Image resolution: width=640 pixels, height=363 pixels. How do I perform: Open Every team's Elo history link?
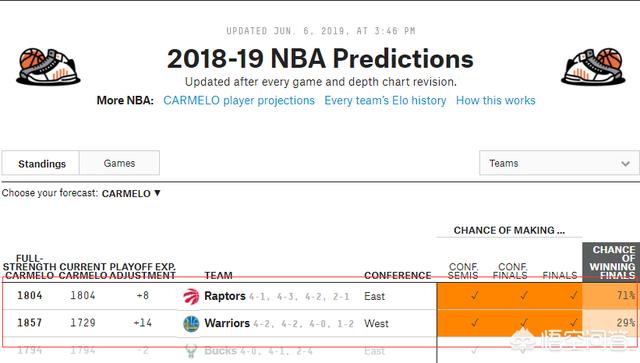[385, 100]
